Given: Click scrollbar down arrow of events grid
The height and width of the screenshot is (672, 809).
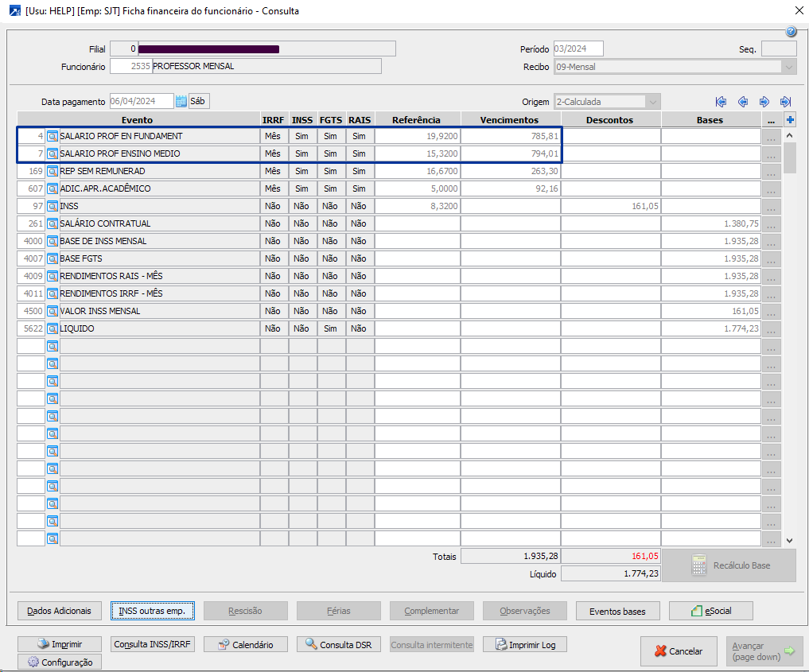Looking at the screenshot, I should point(789,541).
